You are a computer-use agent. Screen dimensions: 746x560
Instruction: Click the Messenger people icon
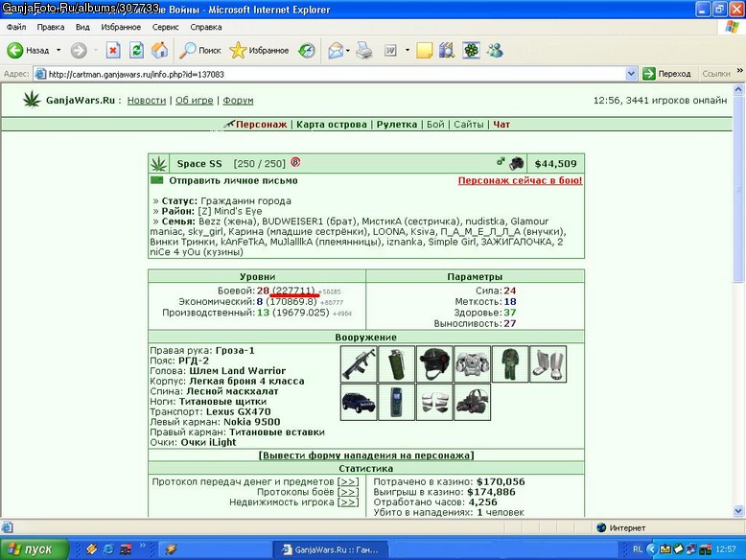(x=495, y=51)
